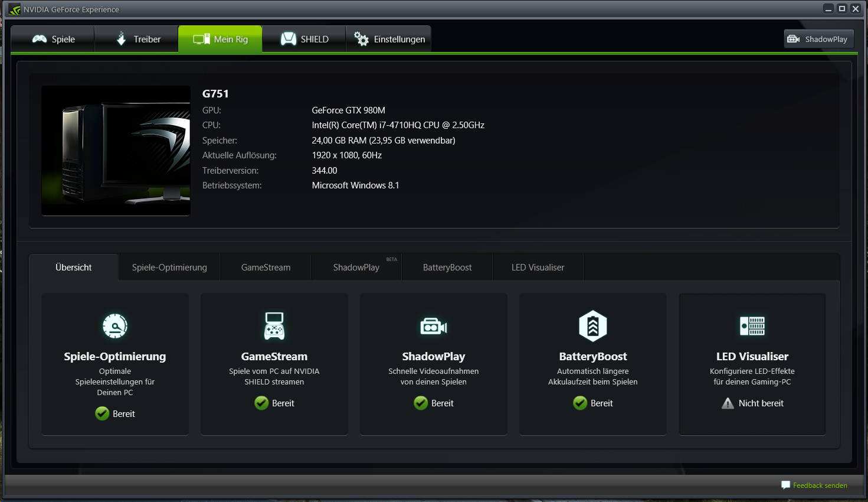Minimize the GeForce Experience window
The height and width of the screenshot is (502, 868).
[x=828, y=9]
